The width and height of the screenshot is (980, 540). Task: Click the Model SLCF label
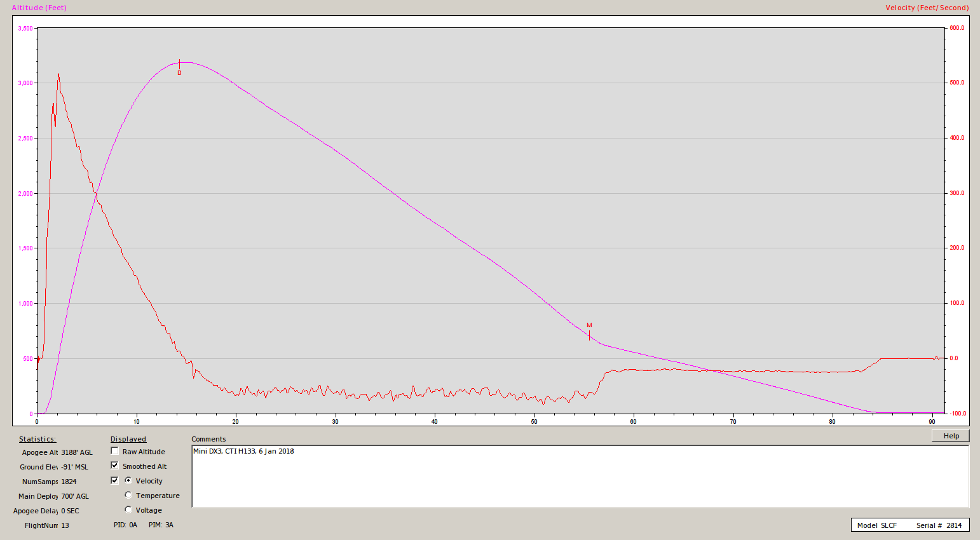click(876, 525)
